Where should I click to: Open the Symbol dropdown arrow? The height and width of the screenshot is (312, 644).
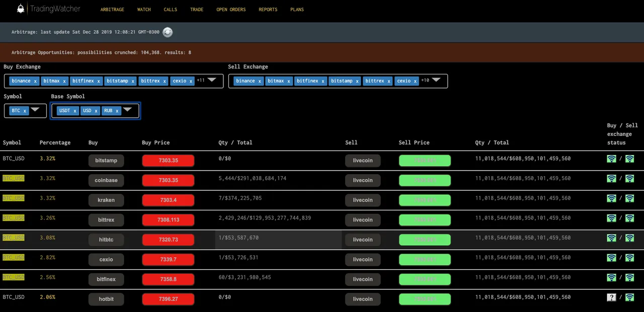click(x=35, y=110)
